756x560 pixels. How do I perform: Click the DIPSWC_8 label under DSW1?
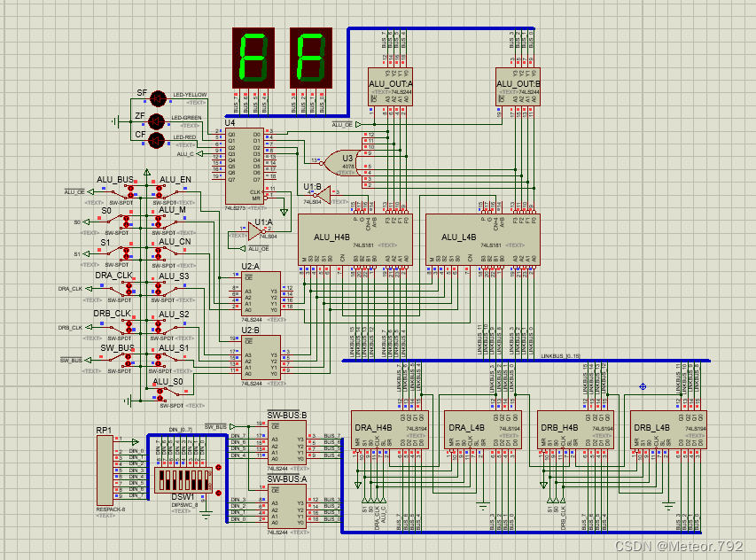point(184,505)
